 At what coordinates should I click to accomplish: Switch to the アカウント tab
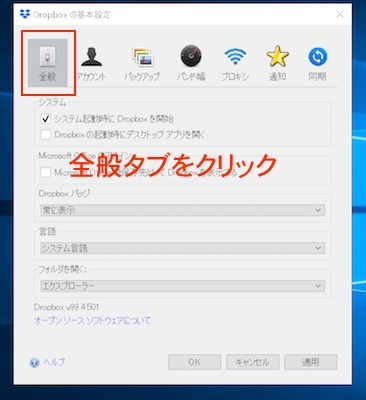[x=91, y=64]
